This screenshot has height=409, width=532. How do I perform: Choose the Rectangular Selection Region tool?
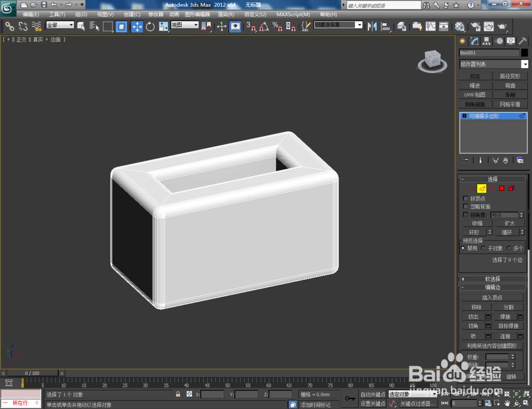click(x=108, y=26)
